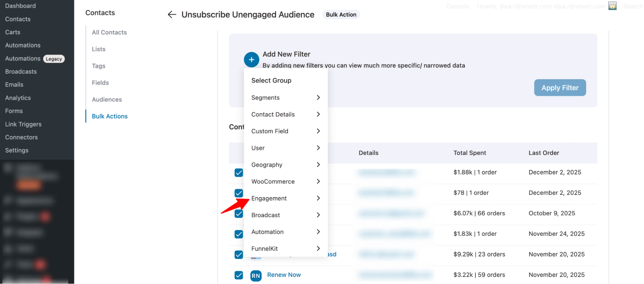
Task: Click the $6.07k | 66 orders cell
Action: tap(479, 213)
